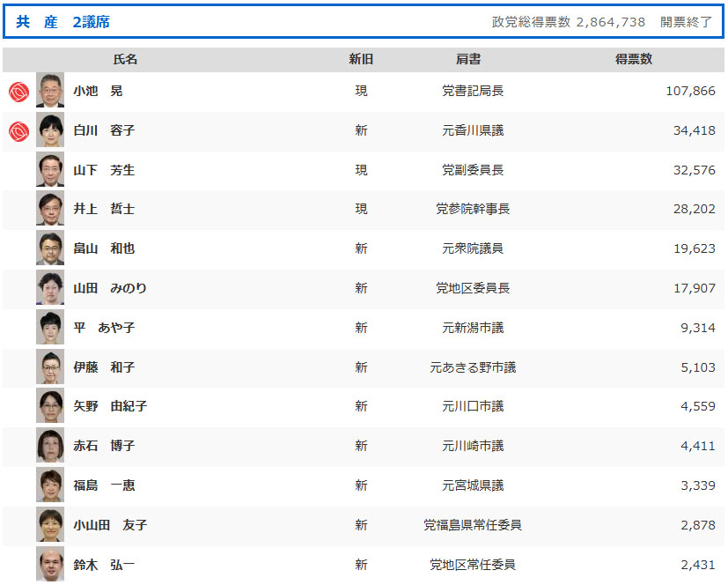Select the name 畠山 和也
This screenshot has width=728, height=585.
(104, 248)
